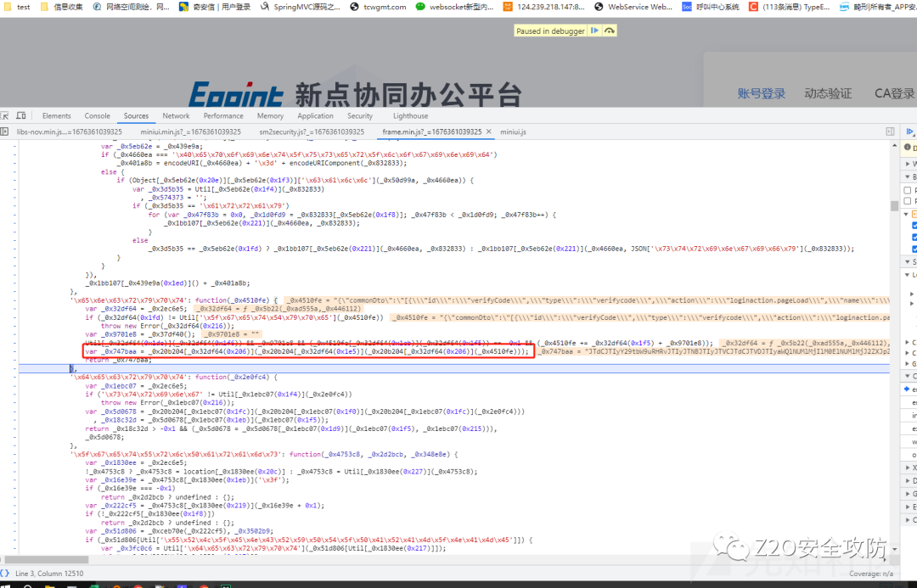Tick the upper unchecked checkbox in debugger sidebar

click(908, 190)
